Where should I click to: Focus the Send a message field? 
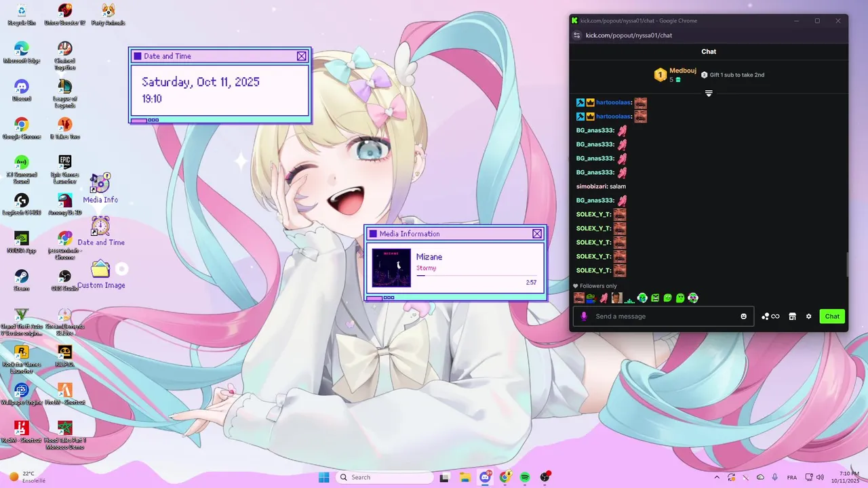pos(663,317)
